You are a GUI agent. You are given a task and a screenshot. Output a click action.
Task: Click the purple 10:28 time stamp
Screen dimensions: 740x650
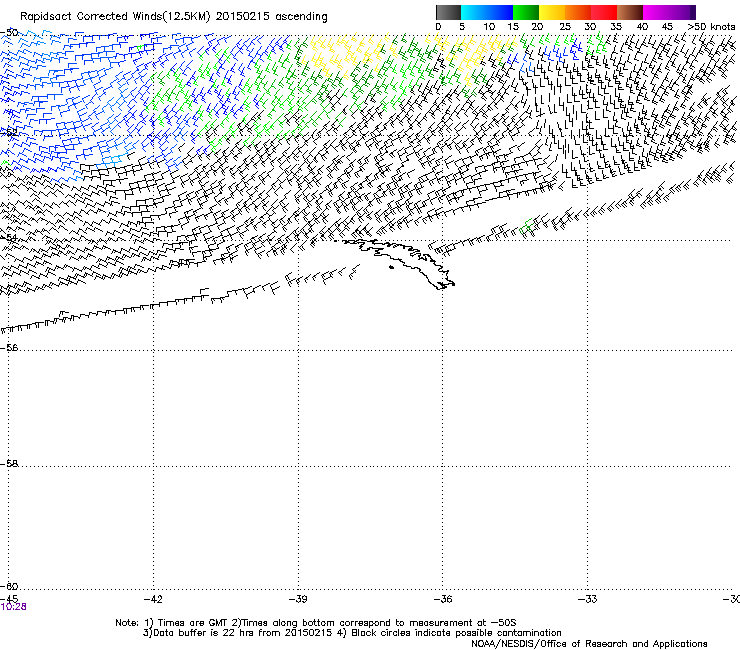coord(14,607)
